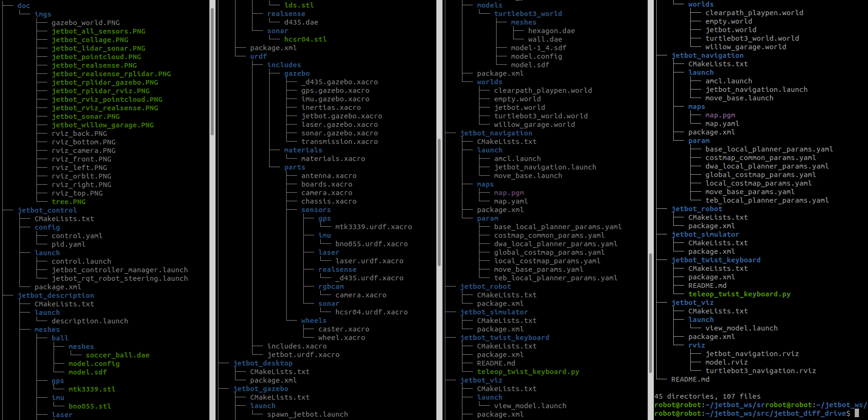Screen dimensions: 868x420
Task: Click the tree.PNG file entry
Action: point(69,202)
